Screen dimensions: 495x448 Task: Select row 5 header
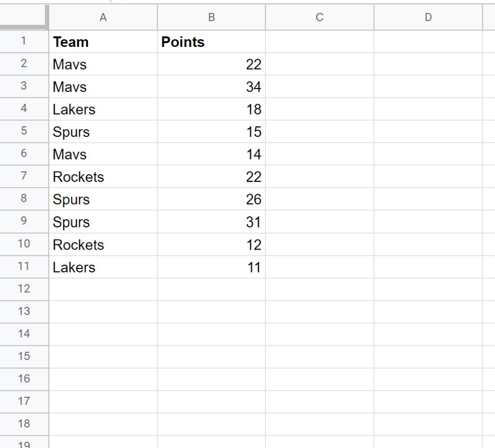click(x=24, y=132)
